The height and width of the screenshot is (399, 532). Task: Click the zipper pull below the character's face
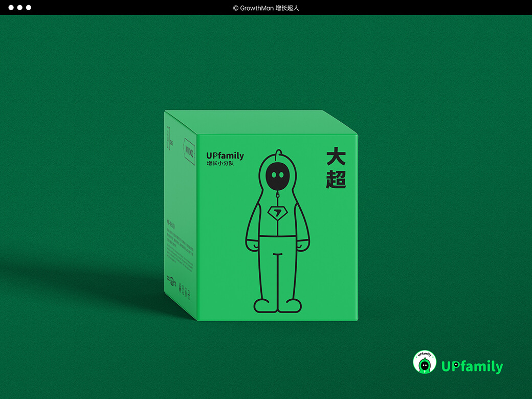[x=278, y=194]
